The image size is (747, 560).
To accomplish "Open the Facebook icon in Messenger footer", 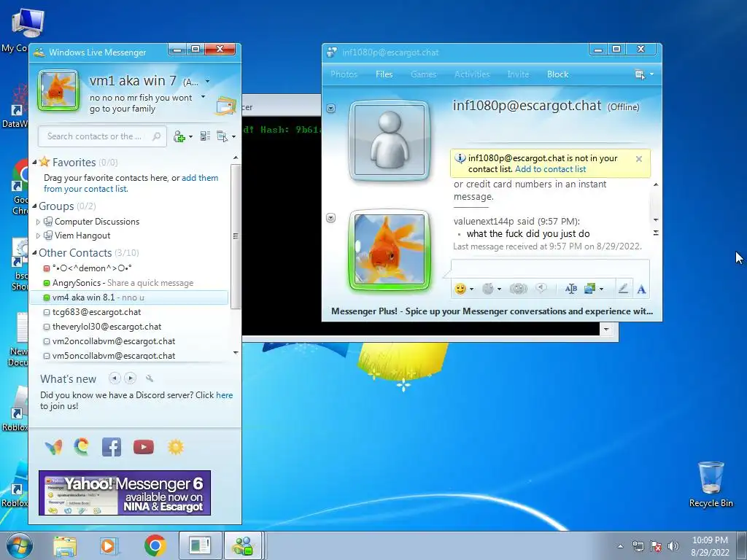I will [x=112, y=447].
